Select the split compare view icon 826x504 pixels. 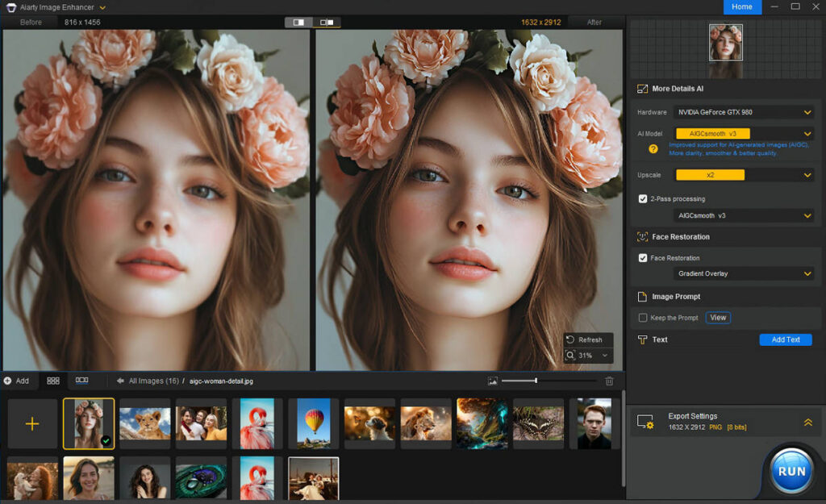pyautogui.click(x=298, y=22)
